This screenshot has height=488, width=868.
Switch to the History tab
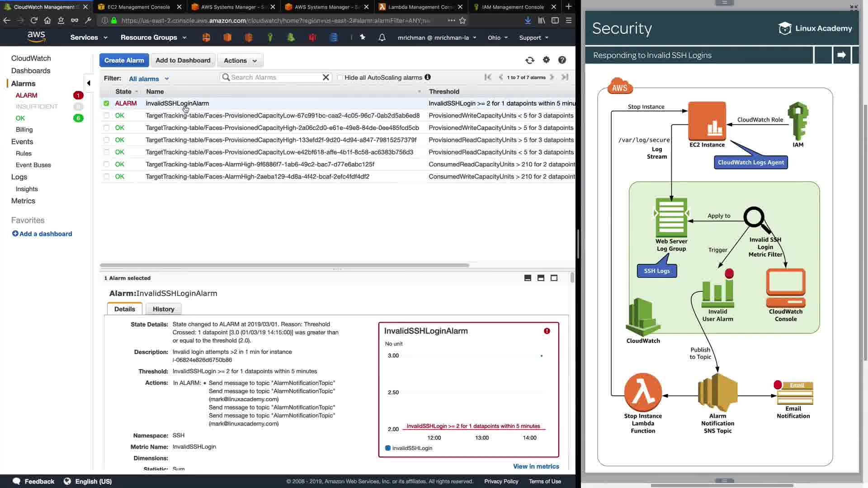pyautogui.click(x=163, y=309)
